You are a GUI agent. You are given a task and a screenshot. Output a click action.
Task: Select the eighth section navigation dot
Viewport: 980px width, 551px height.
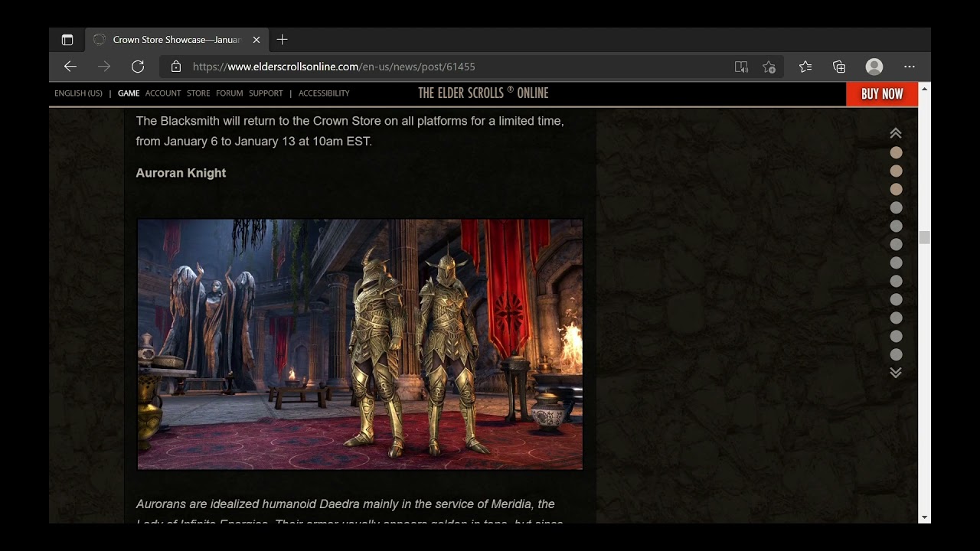click(896, 281)
